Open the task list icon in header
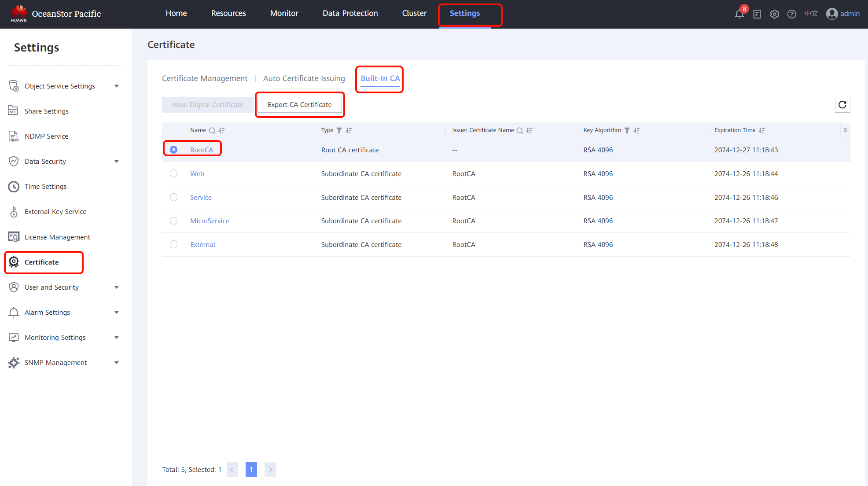 [x=757, y=14]
